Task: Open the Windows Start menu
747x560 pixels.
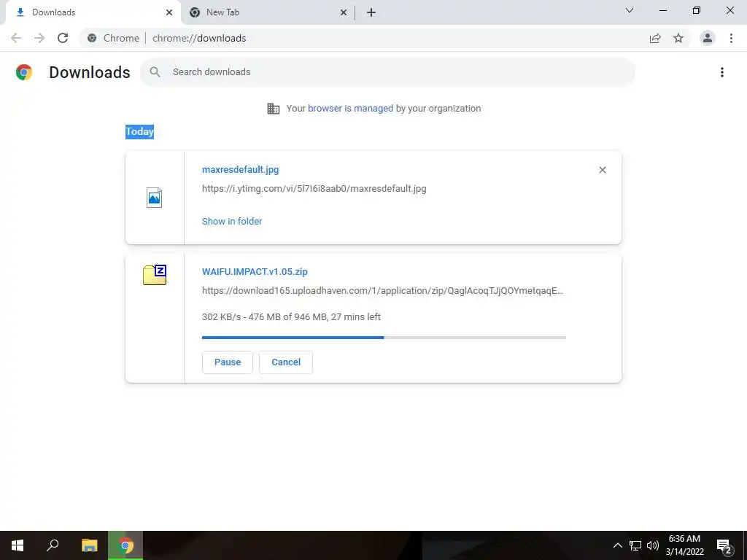Action: pos(18,545)
